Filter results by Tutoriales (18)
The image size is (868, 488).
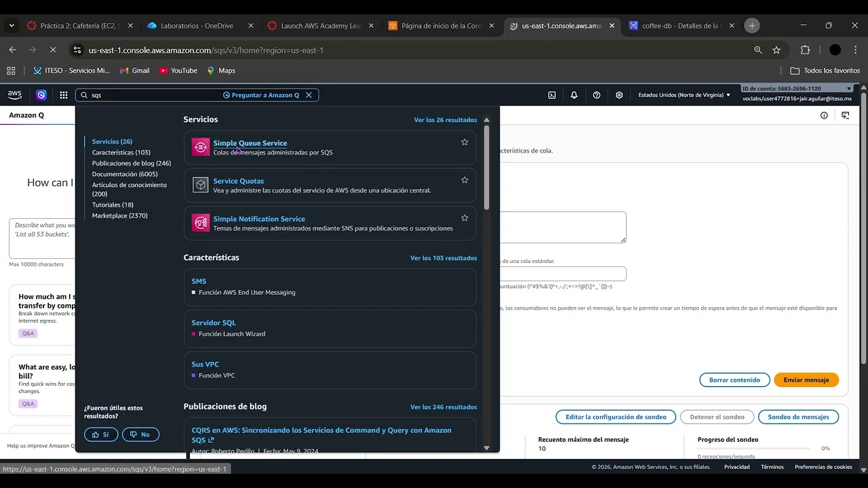click(x=113, y=205)
